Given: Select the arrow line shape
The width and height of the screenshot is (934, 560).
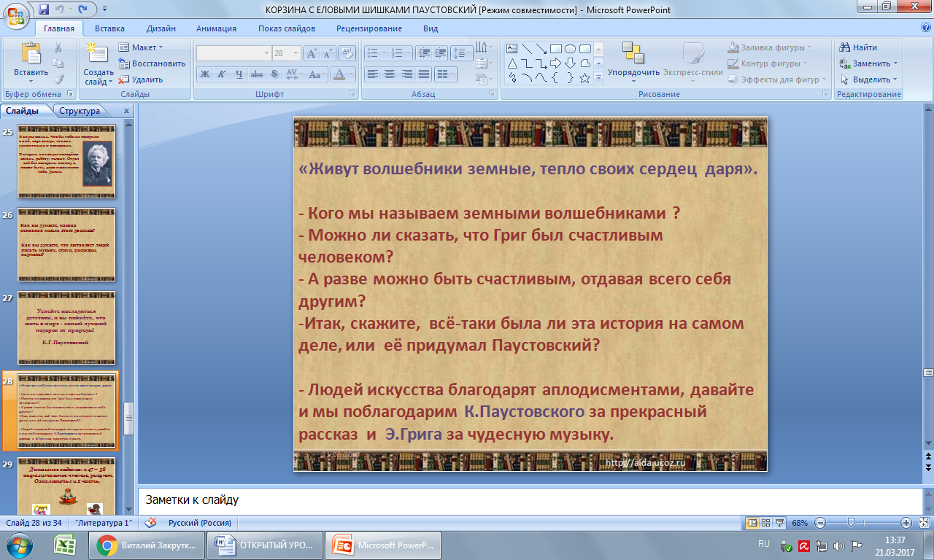Looking at the screenshot, I should click(541, 49).
